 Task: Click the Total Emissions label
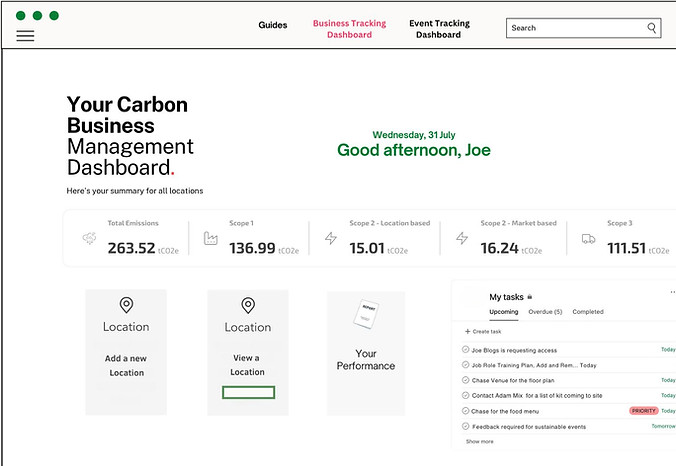(x=133, y=223)
